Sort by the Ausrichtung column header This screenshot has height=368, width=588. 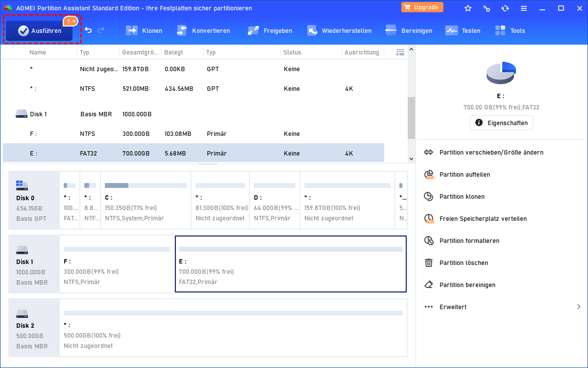pos(362,52)
